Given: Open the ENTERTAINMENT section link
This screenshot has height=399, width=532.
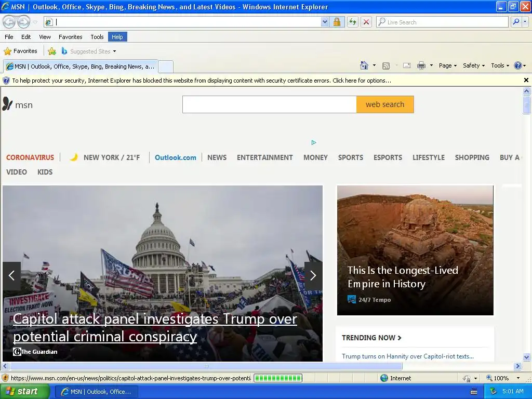Looking at the screenshot, I should tap(264, 157).
